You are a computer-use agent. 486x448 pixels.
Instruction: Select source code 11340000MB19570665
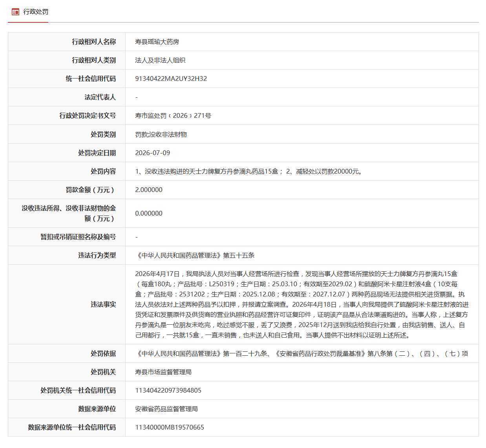click(170, 427)
